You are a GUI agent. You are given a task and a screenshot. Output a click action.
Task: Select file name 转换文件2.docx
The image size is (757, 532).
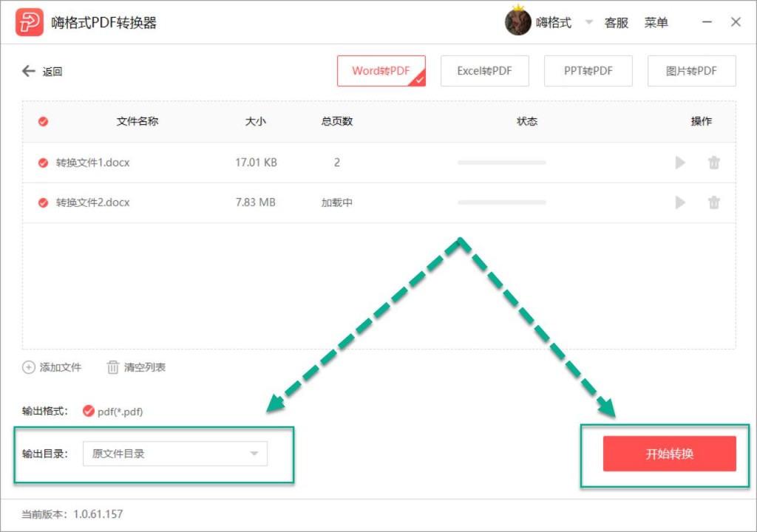(92, 202)
